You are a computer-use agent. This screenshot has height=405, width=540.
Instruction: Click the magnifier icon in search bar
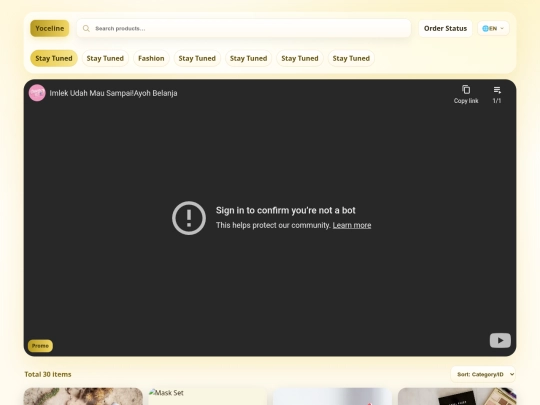tap(86, 28)
